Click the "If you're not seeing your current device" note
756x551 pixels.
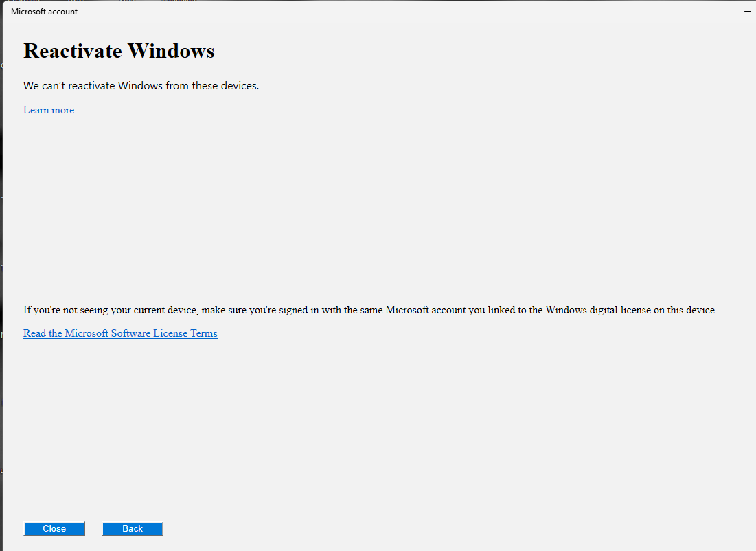coord(370,310)
